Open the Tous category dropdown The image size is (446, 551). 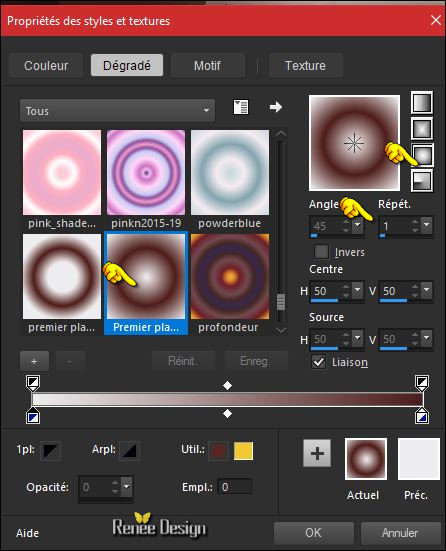117,111
